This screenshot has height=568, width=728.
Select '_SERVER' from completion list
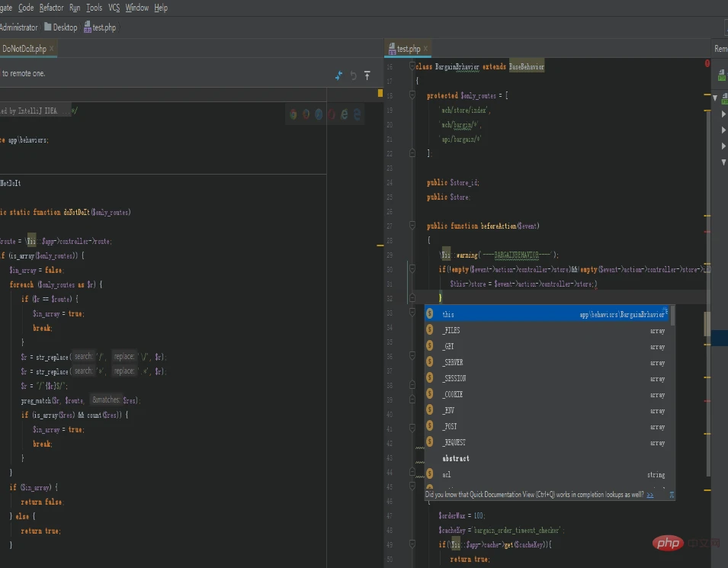pos(453,363)
